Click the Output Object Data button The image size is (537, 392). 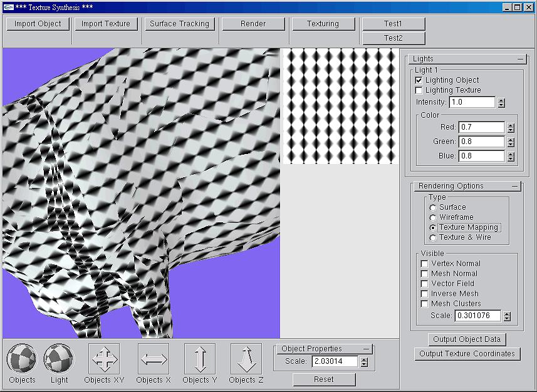coord(467,339)
